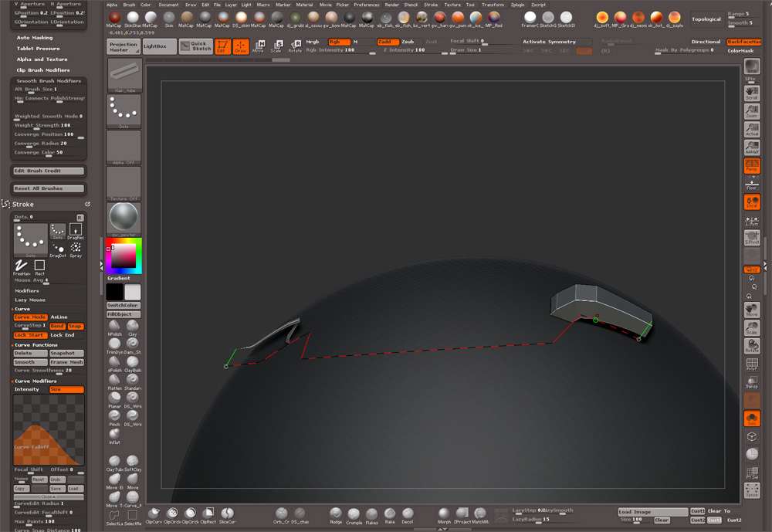
Task: Toggle Curve Mode in Stroke panel
Action: [x=30, y=317]
